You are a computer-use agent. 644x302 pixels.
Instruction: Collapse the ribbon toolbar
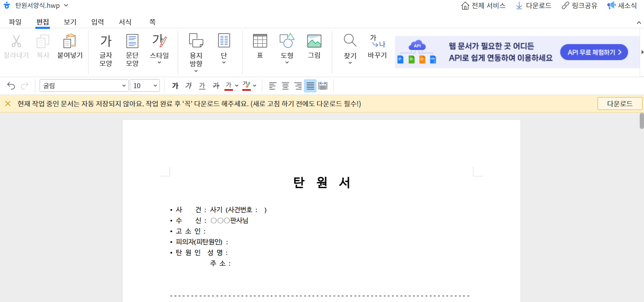[639, 22]
